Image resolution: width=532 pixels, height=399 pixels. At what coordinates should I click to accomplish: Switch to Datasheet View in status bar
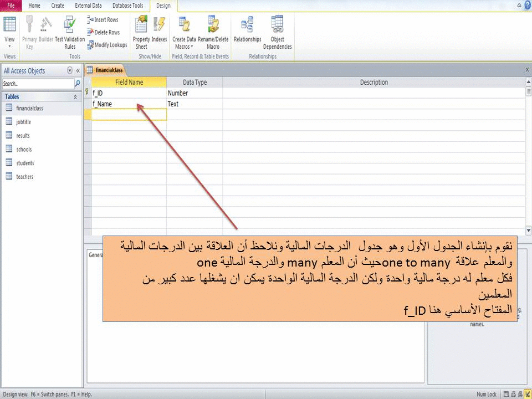coord(506,394)
